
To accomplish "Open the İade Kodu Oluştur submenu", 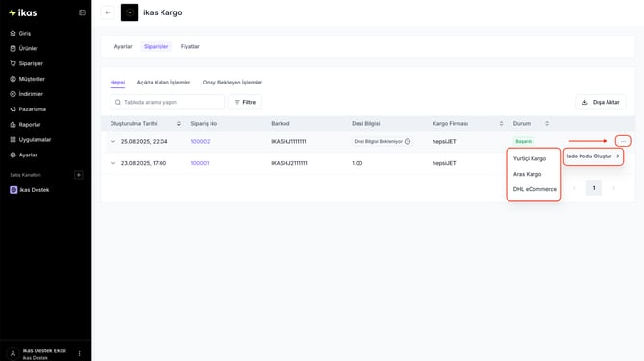I will click(593, 156).
